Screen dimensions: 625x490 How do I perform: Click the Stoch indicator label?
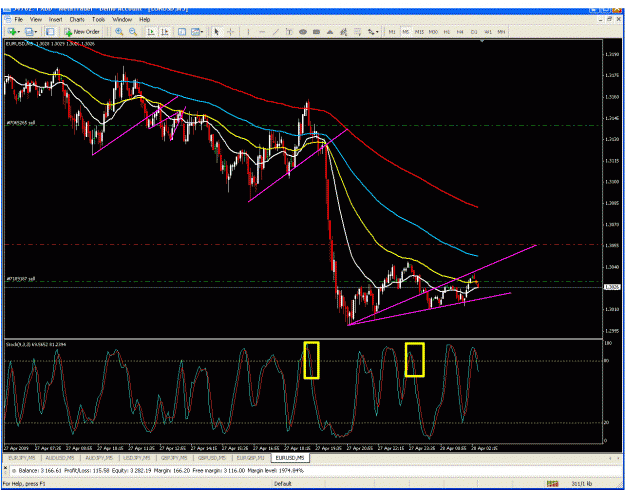click(x=35, y=344)
